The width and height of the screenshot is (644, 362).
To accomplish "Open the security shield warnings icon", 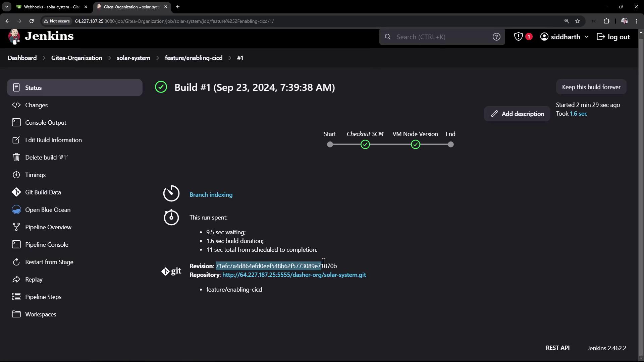I will tap(519, 37).
